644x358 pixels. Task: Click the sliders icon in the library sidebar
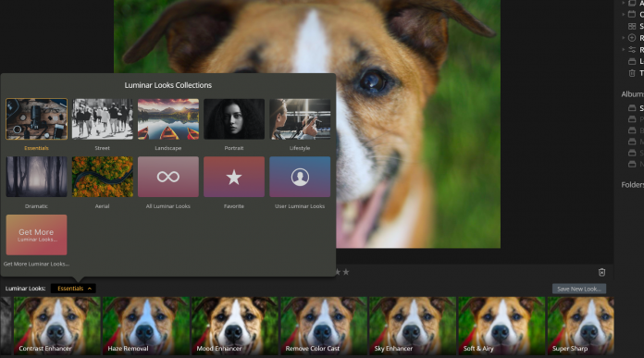click(x=632, y=50)
